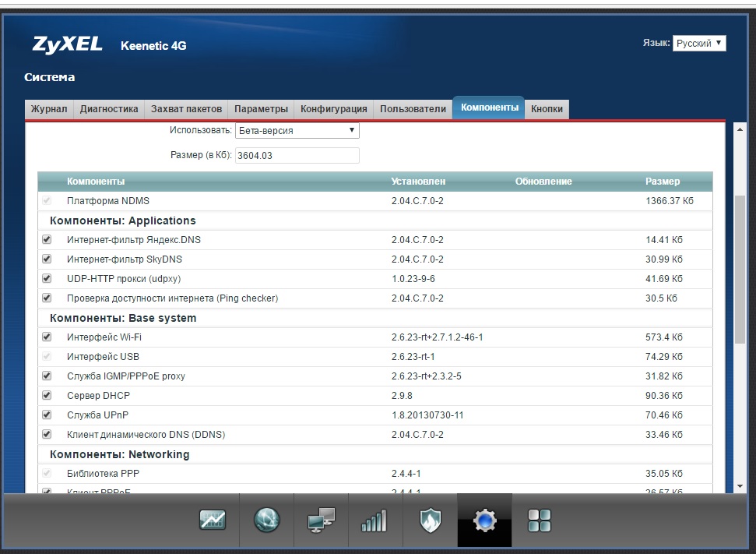
Task: Click the scrollbar down arrow
Action: pyautogui.click(x=740, y=486)
